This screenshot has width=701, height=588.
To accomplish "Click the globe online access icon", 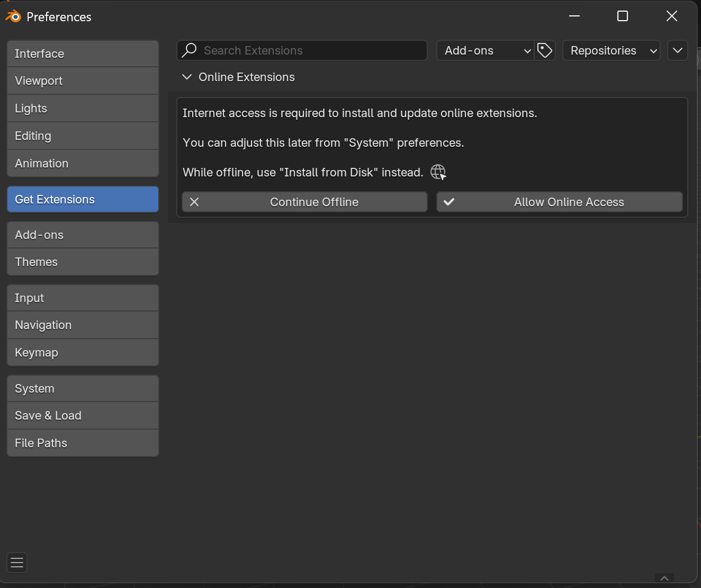I will [x=438, y=172].
